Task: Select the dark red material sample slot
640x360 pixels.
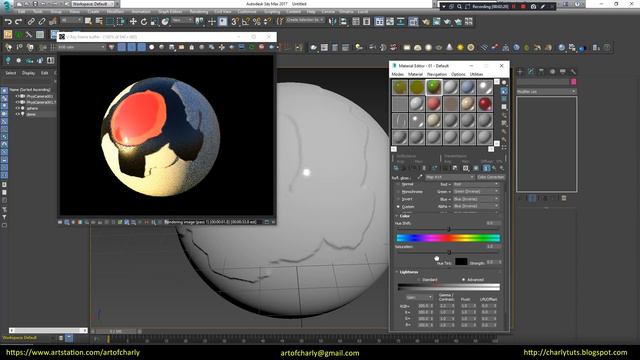Action: [x=484, y=104]
